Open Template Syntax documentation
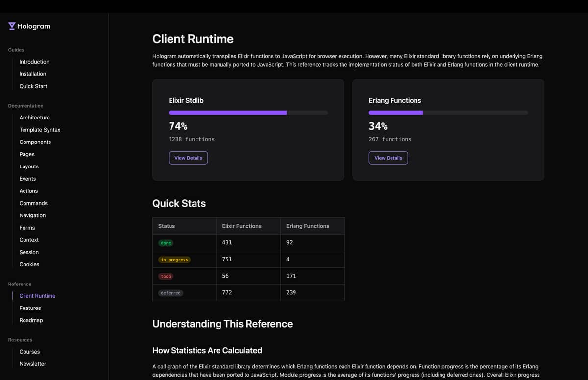The height and width of the screenshot is (380, 588). (x=40, y=130)
